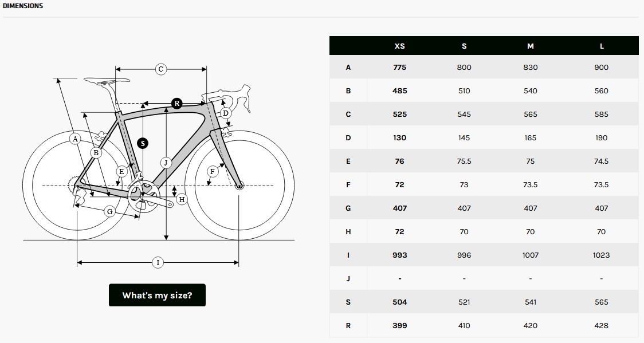Select the black S stack marker
Viewport: 644px width, 343px height.
click(143, 143)
